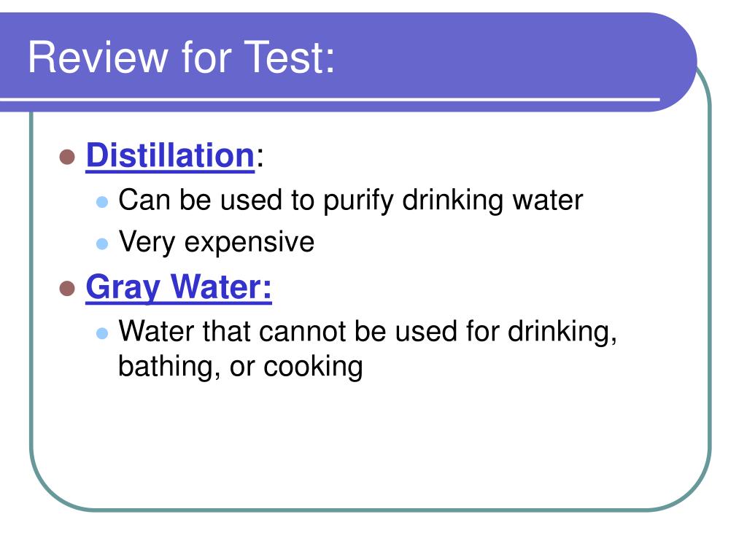
Task: Select the blue bullet before 'Can be used'
Action: point(102,202)
